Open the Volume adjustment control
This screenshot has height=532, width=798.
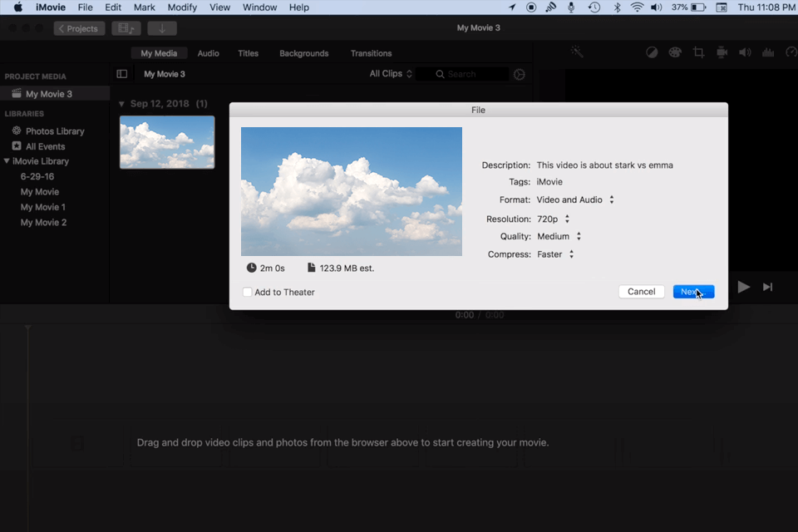pyautogui.click(x=745, y=52)
